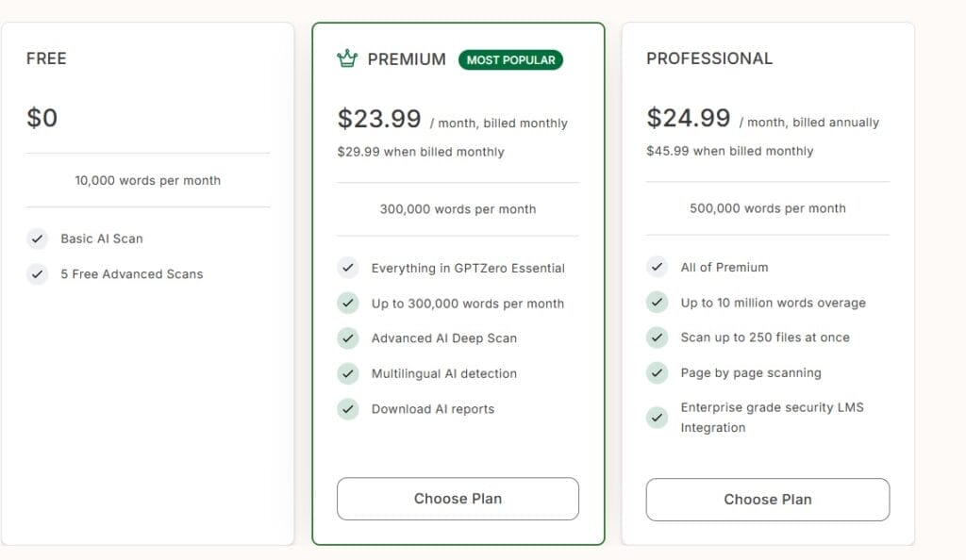Click the $23.99 Premium price
966x560 pixels.
[x=379, y=119]
